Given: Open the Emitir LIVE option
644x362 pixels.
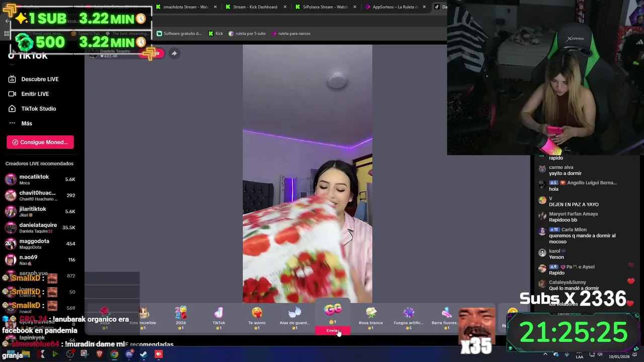Looking at the screenshot, I should coord(29,94).
